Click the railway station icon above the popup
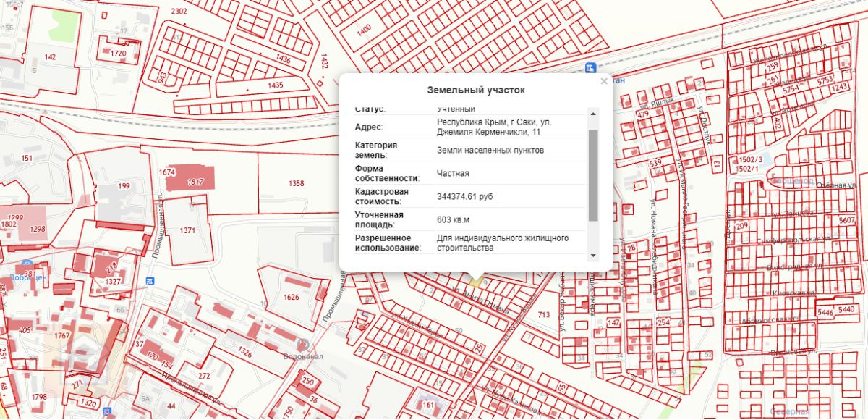The width and height of the screenshot is (868, 420). coord(592,67)
